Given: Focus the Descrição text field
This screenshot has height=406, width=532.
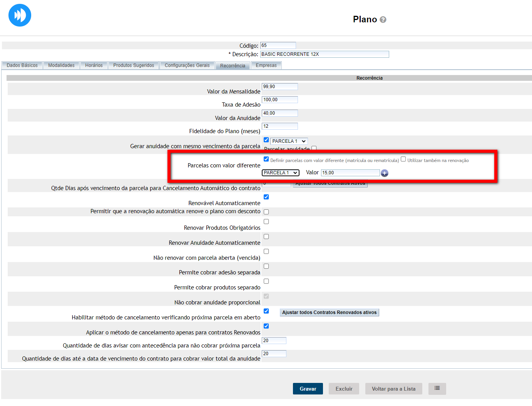Looking at the screenshot, I should click(324, 54).
